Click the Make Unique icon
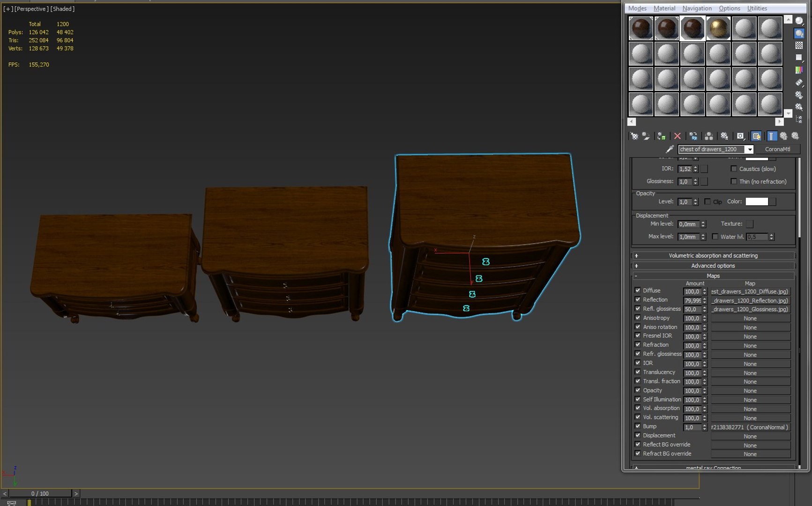812x506 pixels. (x=709, y=136)
